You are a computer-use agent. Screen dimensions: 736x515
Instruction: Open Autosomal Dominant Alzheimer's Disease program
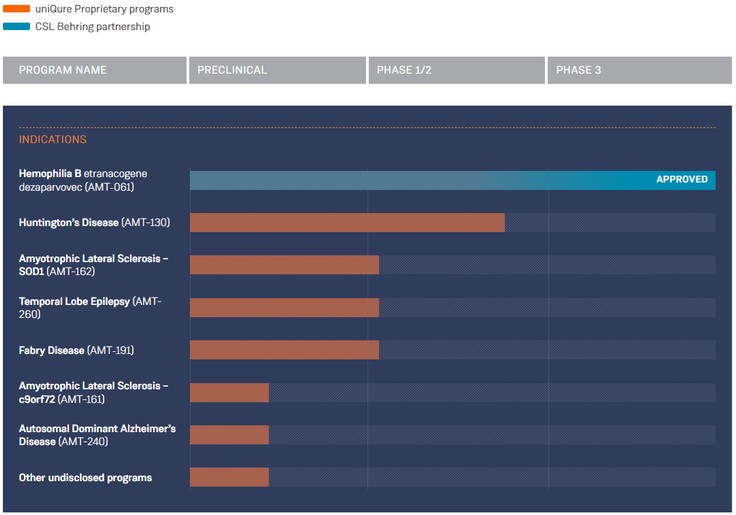point(96,435)
